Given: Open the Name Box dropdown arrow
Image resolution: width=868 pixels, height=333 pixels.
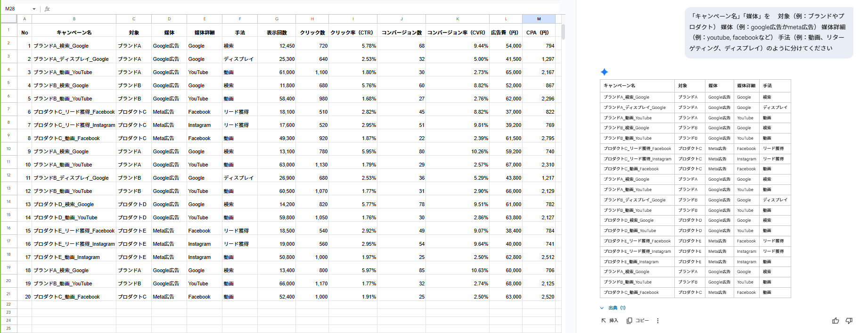Looking at the screenshot, I should (x=34, y=9).
